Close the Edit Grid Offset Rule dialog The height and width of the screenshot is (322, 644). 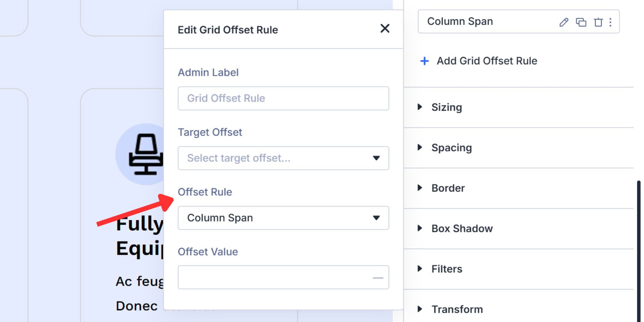pos(385,29)
